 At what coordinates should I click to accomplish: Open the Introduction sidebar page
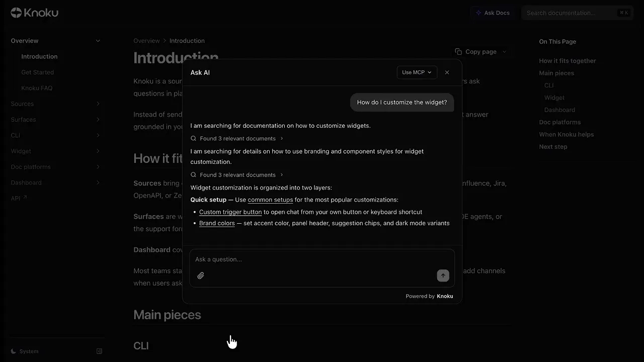tap(39, 57)
